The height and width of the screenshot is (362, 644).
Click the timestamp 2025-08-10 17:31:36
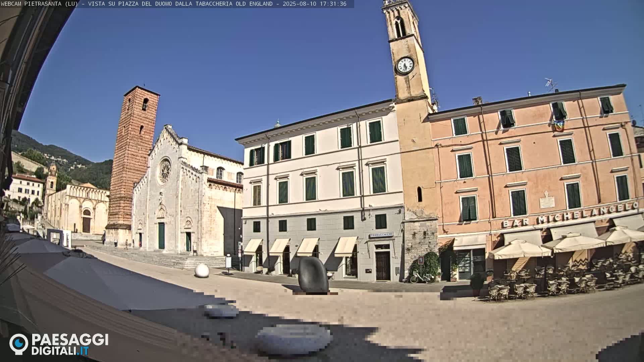coord(315,4)
